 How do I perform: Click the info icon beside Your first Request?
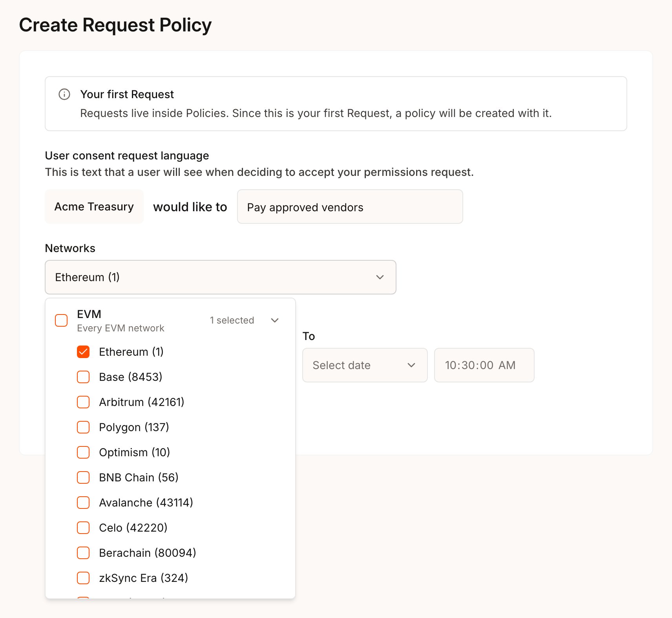(x=64, y=94)
